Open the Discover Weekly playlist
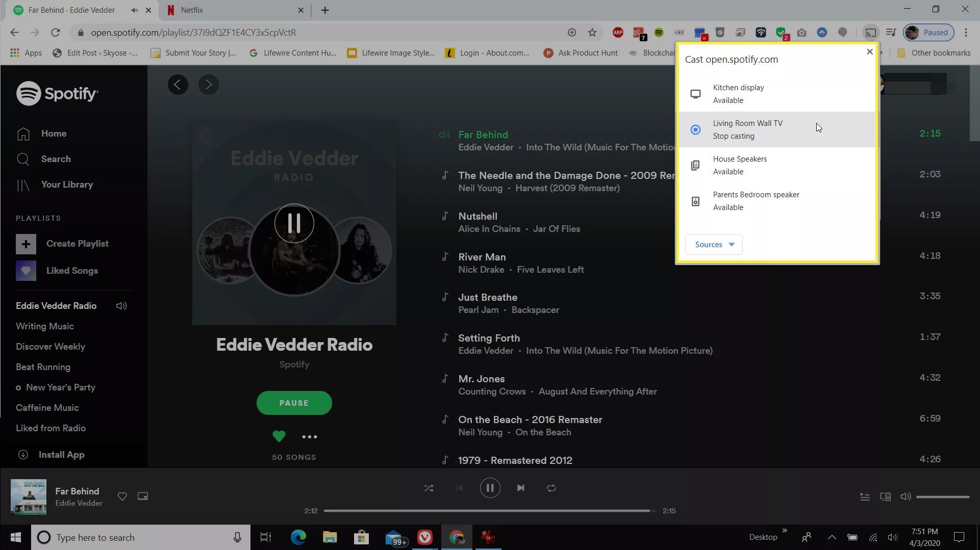The image size is (980, 550). pyautogui.click(x=51, y=347)
